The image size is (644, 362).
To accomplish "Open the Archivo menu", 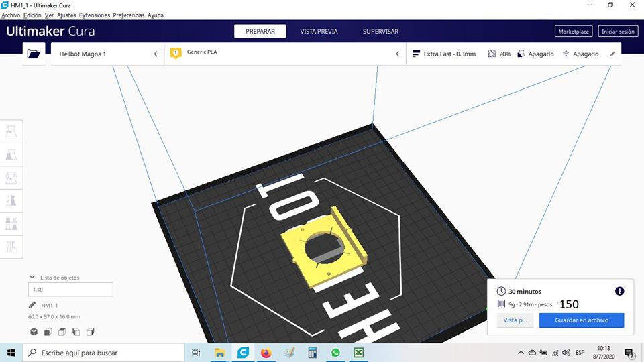I will point(11,15).
